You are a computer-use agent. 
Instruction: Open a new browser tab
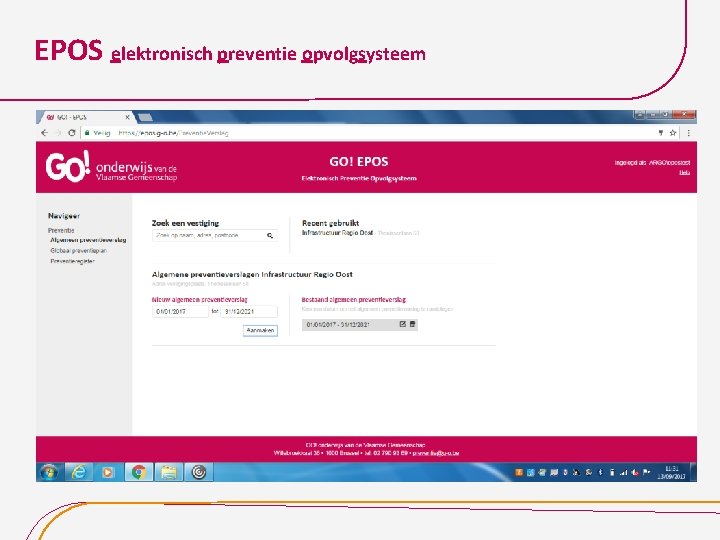click(x=145, y=118)
